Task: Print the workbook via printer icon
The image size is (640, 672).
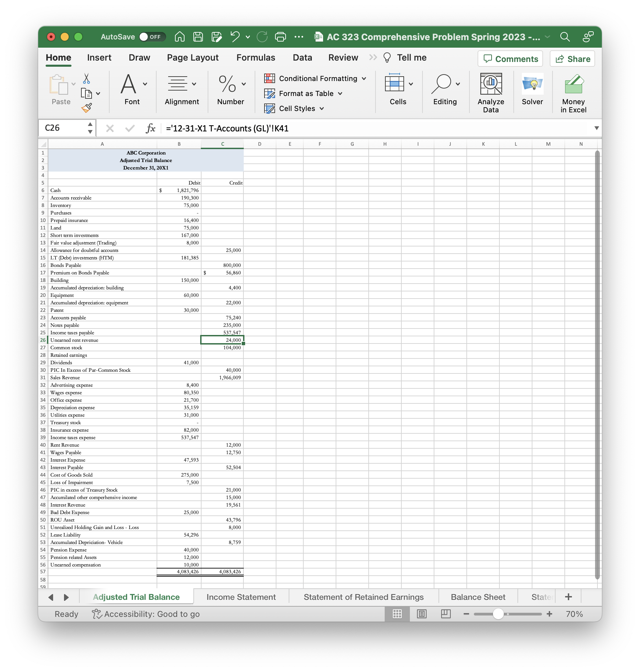Action: pyautogui.click(x=281, y=36)
